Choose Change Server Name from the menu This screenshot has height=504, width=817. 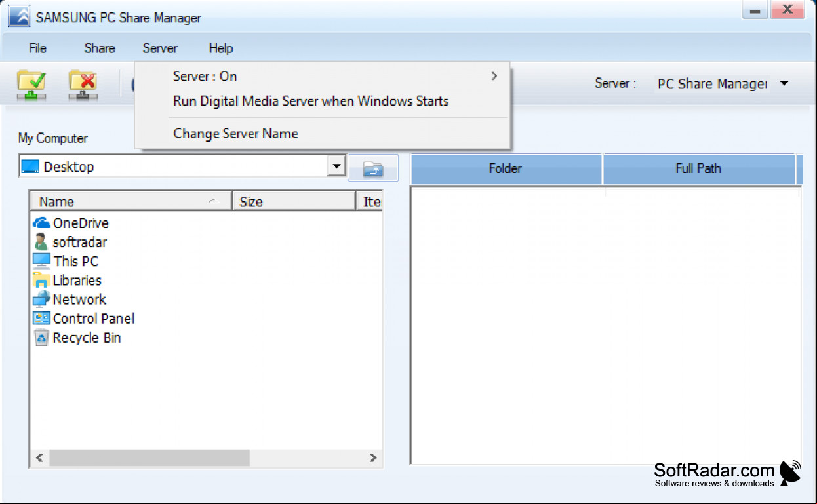[x=323, y=134]
